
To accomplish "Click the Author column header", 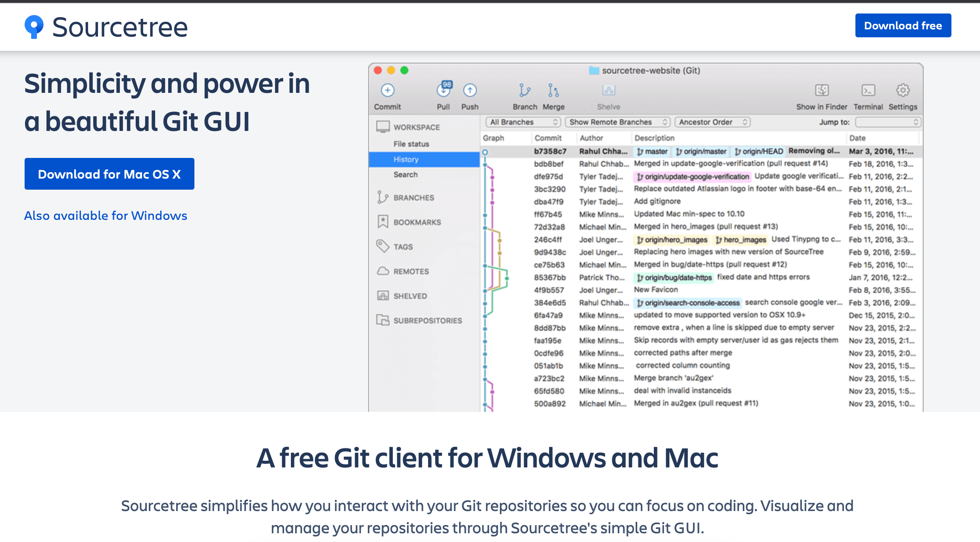I will pos(591,138).
